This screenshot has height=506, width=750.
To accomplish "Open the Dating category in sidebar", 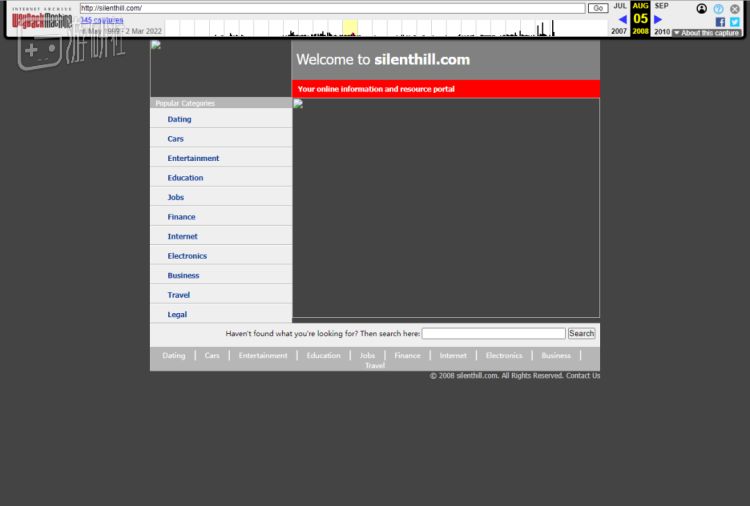I will (x=179, y=119).
